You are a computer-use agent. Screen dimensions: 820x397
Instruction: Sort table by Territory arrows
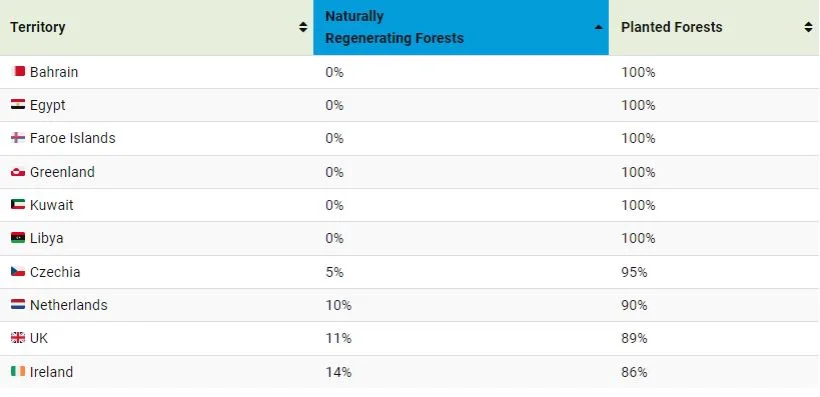click(x=303, y=27)
